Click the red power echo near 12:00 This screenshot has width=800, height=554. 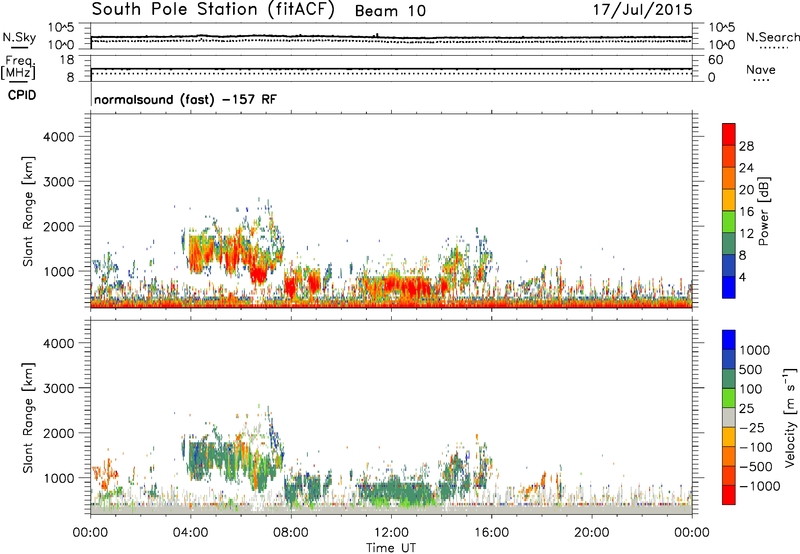click(x=403, y=286)
